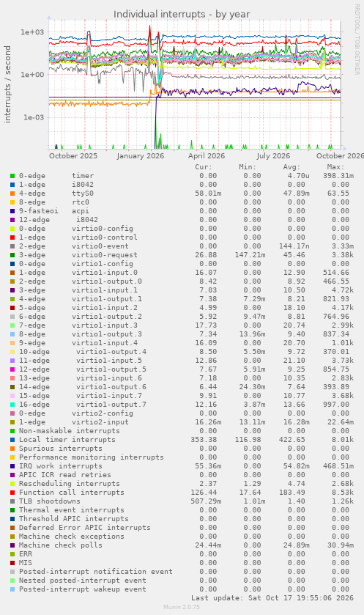This screenshot has width=364, height=615.
Task: Click the 'virtio1-output.1' legend label
Action: coord(107,299)
